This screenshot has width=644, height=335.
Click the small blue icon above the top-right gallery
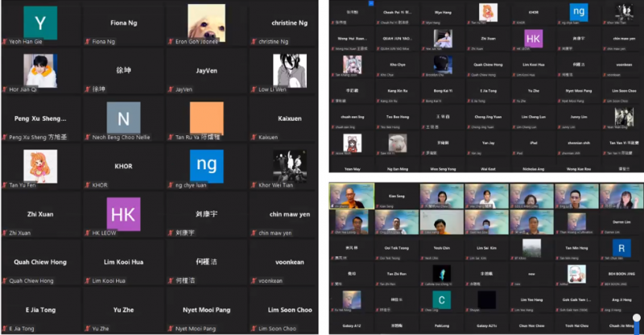point(369,3)
